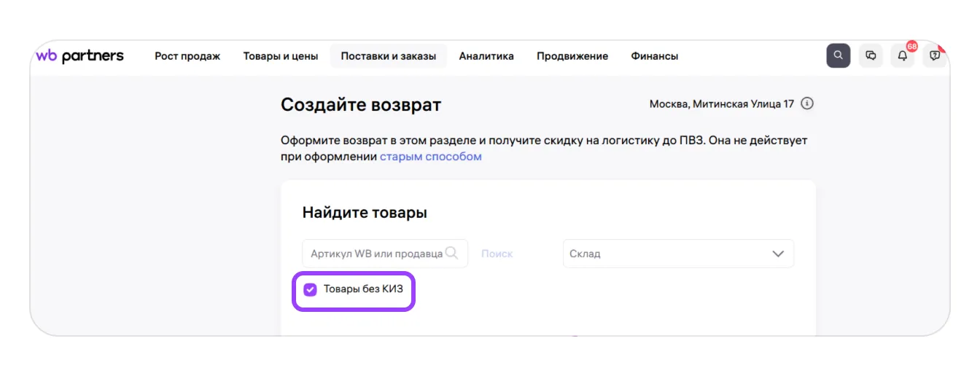This screenshot has width=980, height=376.
Task: Open the Финансы menu
Action: pyautogui.click(x=654, y=56)
